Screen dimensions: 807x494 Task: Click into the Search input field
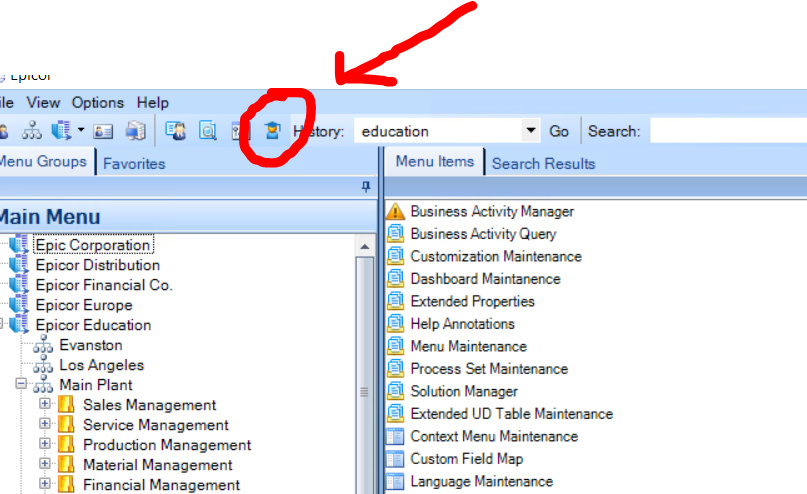728,131
